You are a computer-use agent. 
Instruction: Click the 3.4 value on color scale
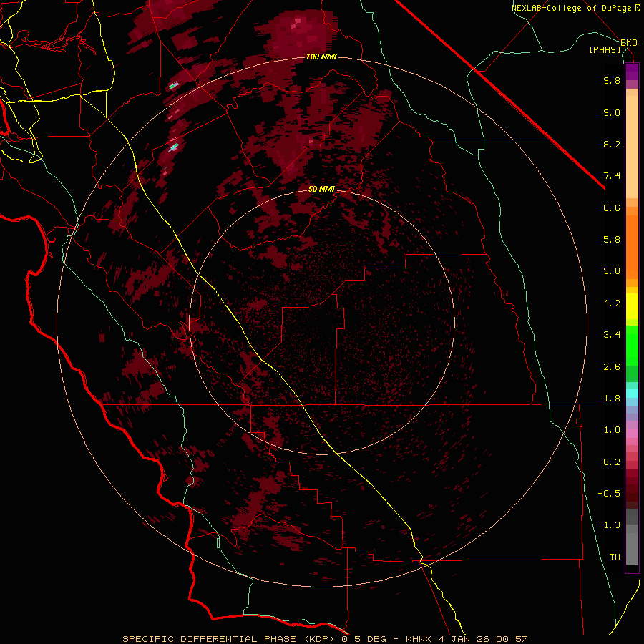pos(612,335)
